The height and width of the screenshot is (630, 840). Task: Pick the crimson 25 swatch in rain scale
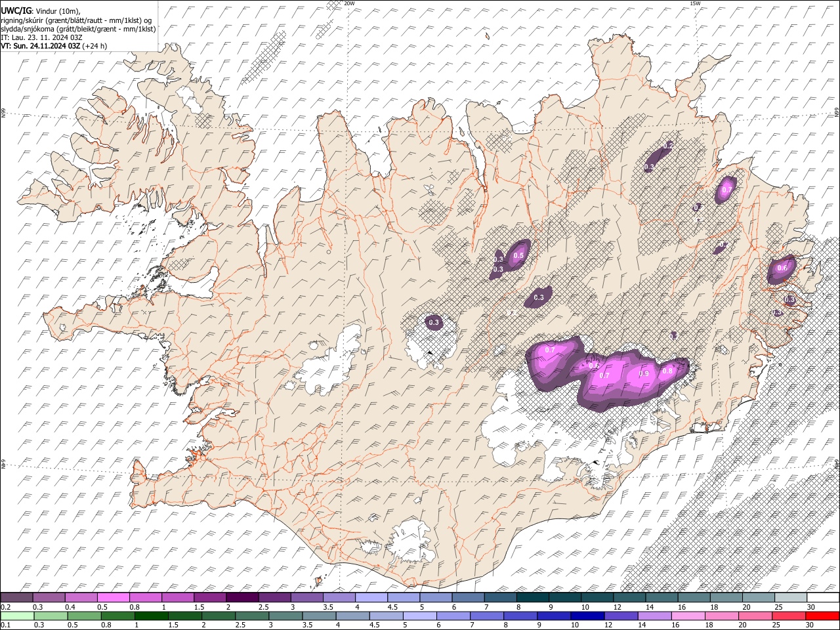pos(789,616)
